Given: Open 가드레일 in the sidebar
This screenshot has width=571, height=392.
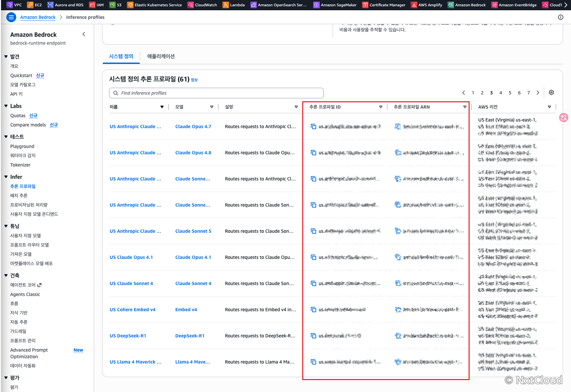Looking at the screenshot, I should [x=18, y=331].
